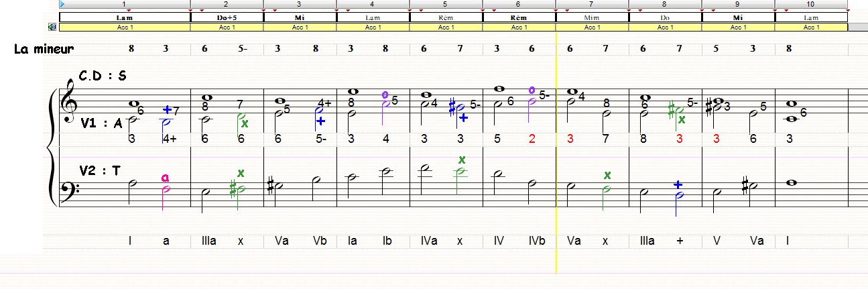The height and width of the screenshot is (289, 868).
Task: Select measure 3 in the bar ruler
Action: click(x=300, y=4)
